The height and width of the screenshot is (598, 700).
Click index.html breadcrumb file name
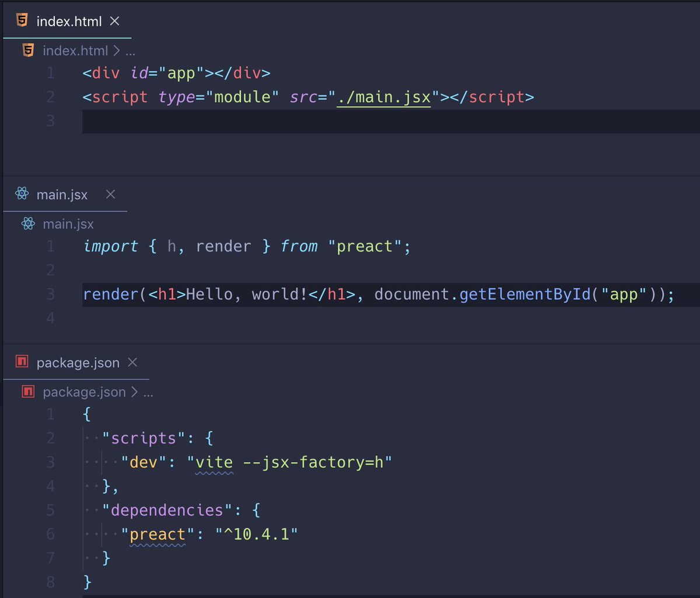tap(75, 51)
